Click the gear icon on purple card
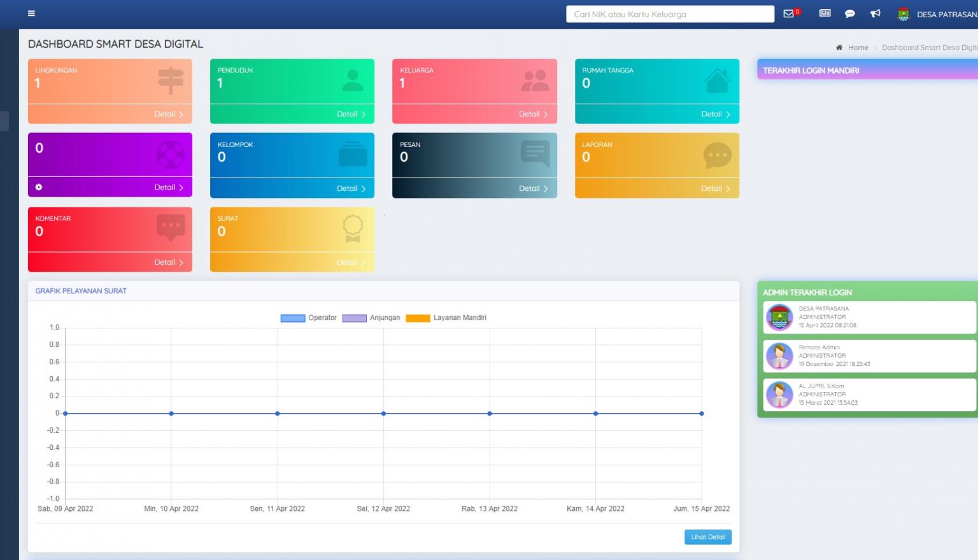Screen dimensions: 978x560 39,187
